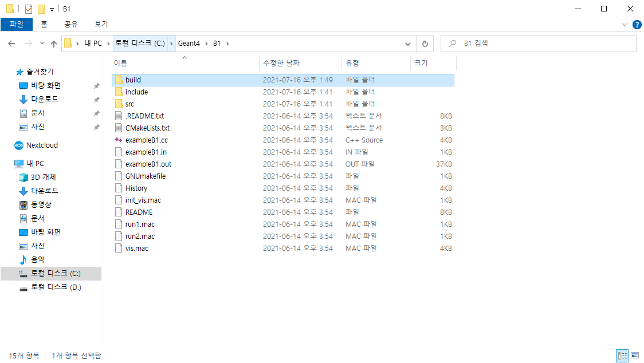644x363 pixels.
Task: Open the recent locations dropdown arrow
Action: coord(42,44)
